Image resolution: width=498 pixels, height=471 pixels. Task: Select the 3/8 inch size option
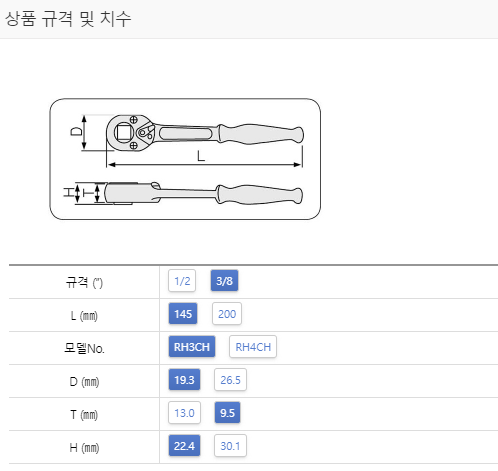coord(224,281)
